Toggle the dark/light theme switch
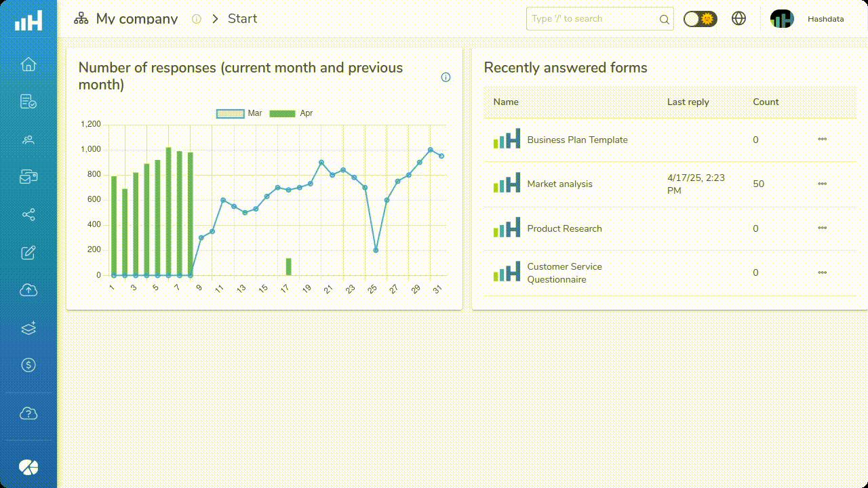The image size is (868, 488). 700,19
